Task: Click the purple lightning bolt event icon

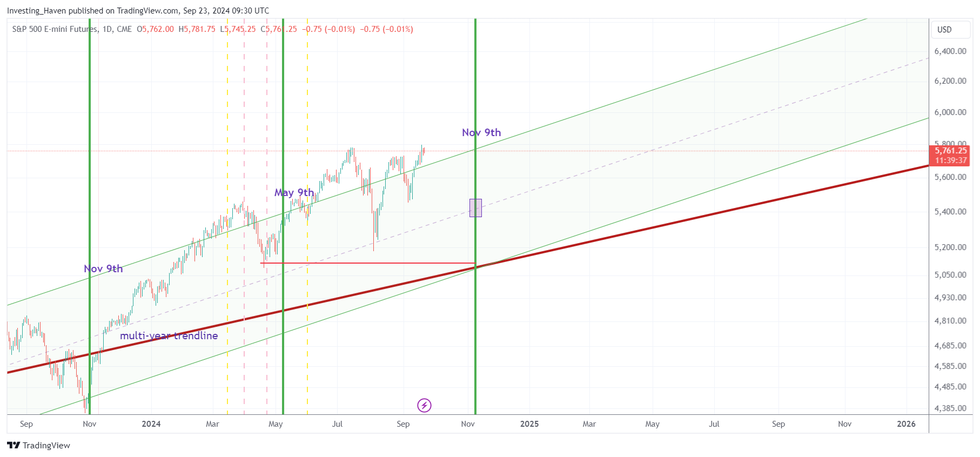Action: (424, 405)
